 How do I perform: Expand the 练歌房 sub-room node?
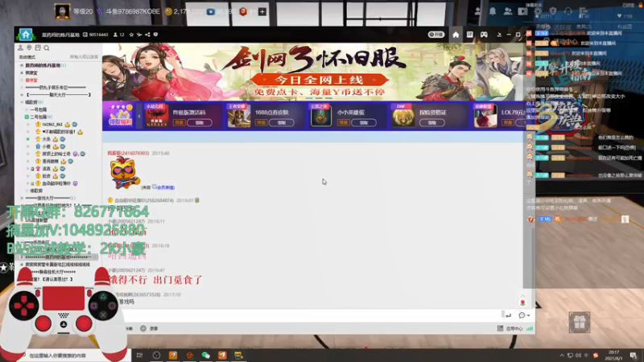(x=27, y=191)
